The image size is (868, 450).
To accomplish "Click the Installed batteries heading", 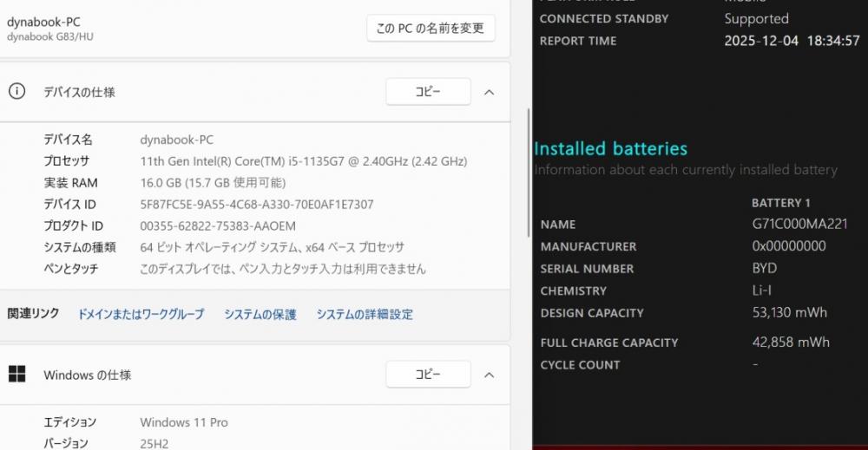I will pos(610,149).
